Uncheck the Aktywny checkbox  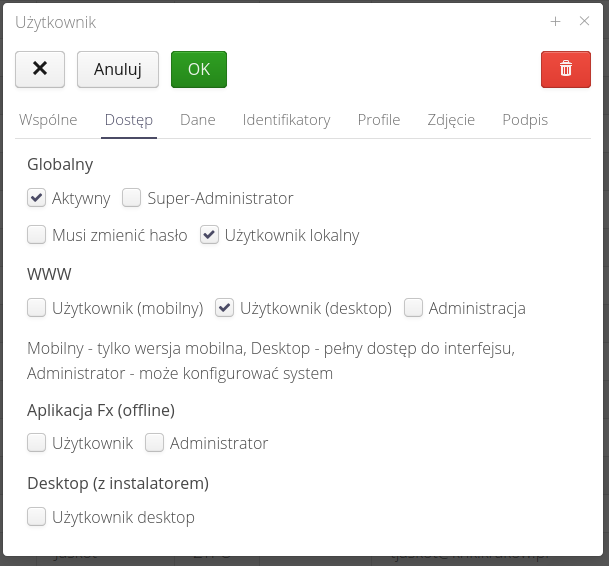click(x=37, y=198)
